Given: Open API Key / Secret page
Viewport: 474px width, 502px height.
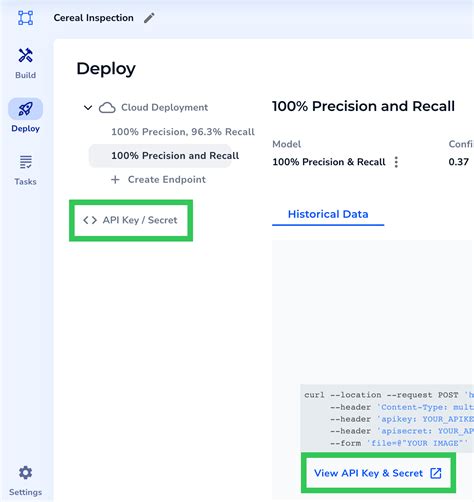Looking at the screenshot, I should coord(131,220).
